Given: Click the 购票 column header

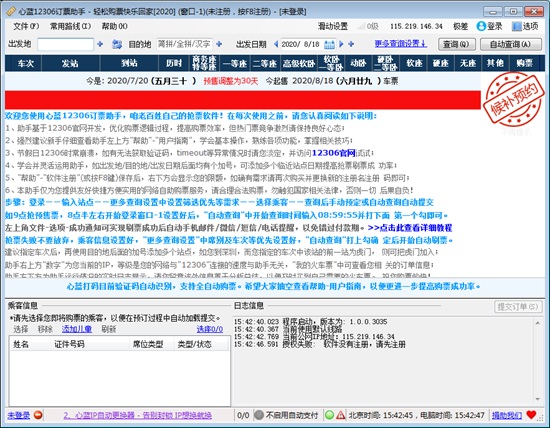Looking at the screenshot, I should click(x=524, y=63).
